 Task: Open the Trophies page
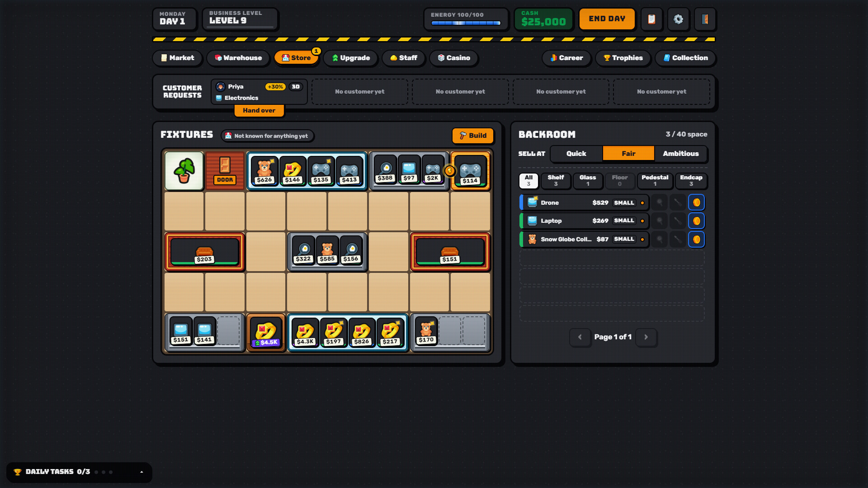point(623,58)
